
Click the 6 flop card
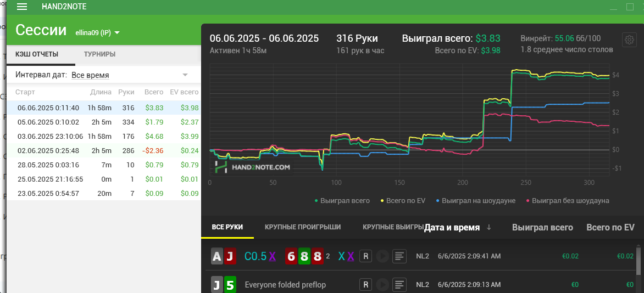pos(291,256)
